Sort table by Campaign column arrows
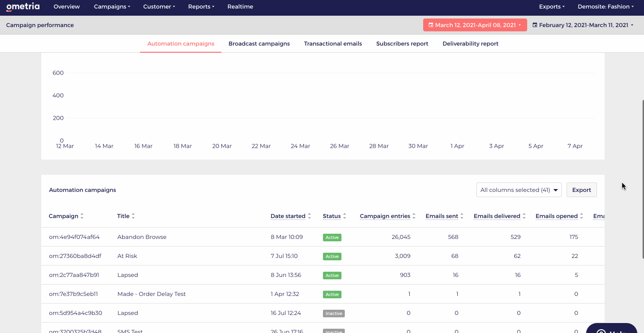The height and width of the screenshot is (333, 644). 82,216
